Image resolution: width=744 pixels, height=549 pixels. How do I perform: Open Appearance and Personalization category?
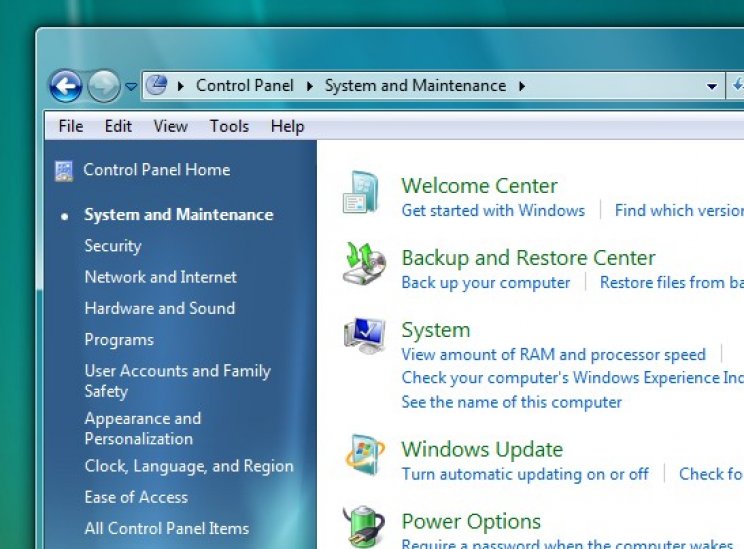(142, 428)
